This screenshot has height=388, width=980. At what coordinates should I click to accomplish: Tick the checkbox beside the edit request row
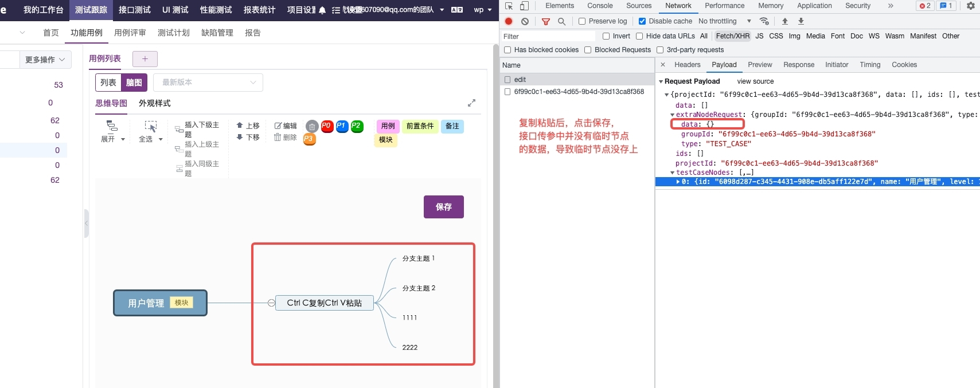pyautogui.click(x=507, y=80)
